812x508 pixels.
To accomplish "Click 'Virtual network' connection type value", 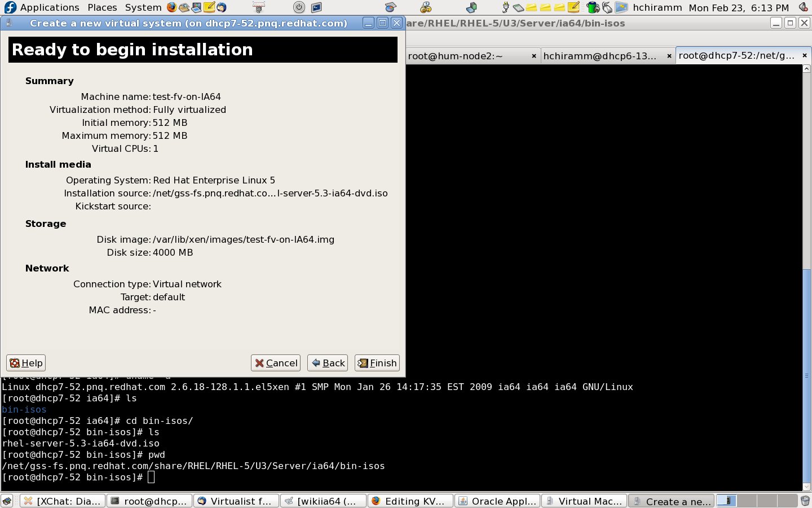I will click(x=187, y=284).
